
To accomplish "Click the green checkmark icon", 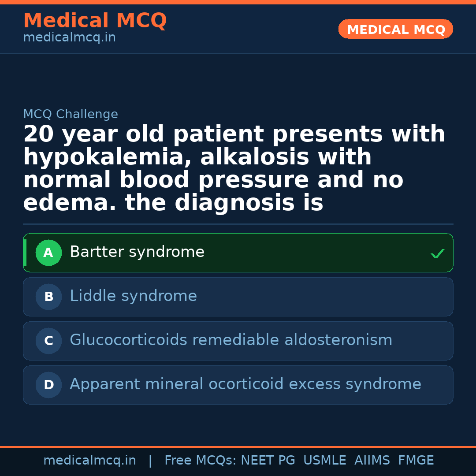I will [x=437, y=254].
